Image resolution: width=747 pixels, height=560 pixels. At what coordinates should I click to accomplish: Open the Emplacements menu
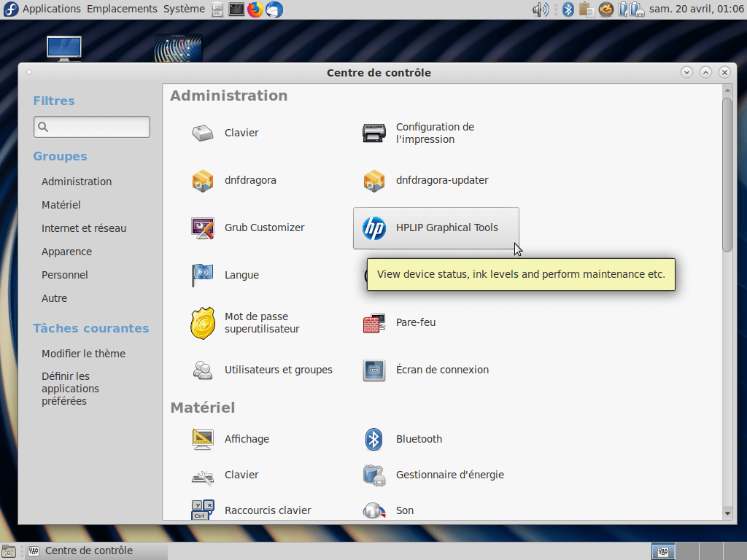click(122, 9)
